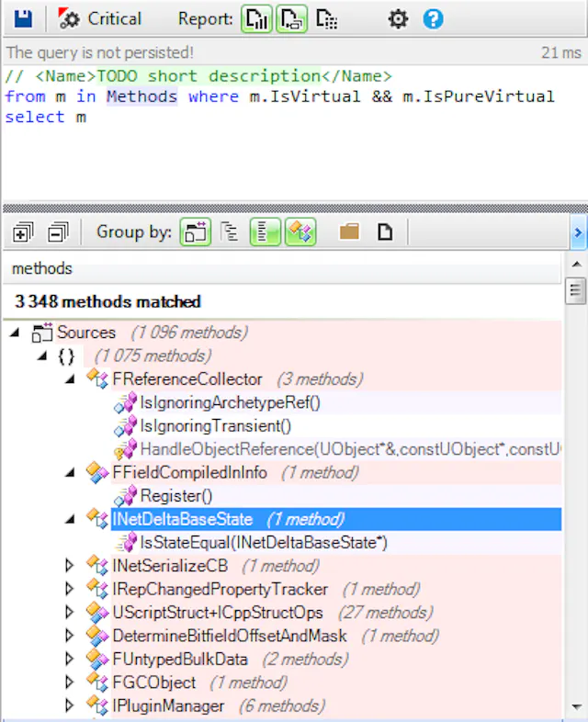Select the IsIgnoringTransient() method
Screen dimensions: 588x722
tap(215, 425)
